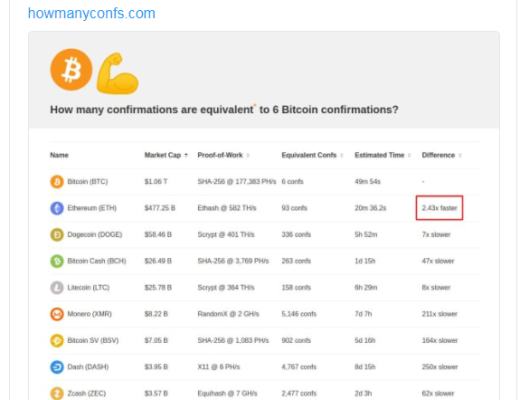The width and height of the screenshot is (520, 400).
Task: Click the Ethereum (ETH) coin icon
Action: click(x=57, y=208)
